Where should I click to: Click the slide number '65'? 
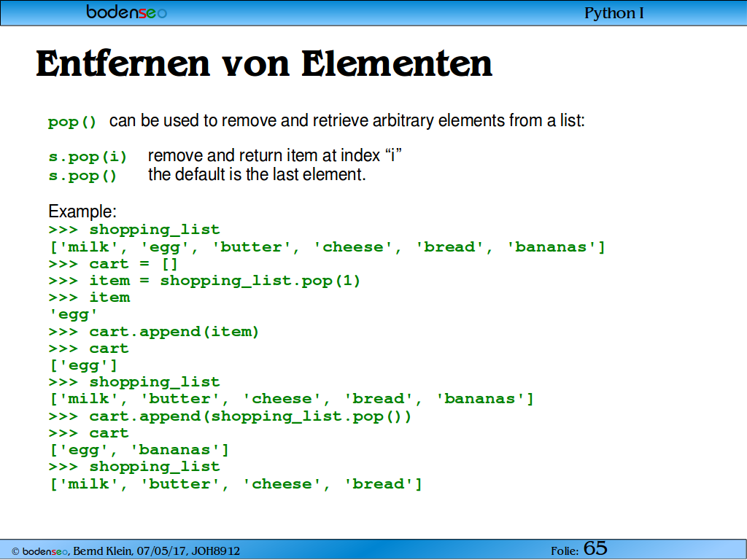[x=595, y=548]
